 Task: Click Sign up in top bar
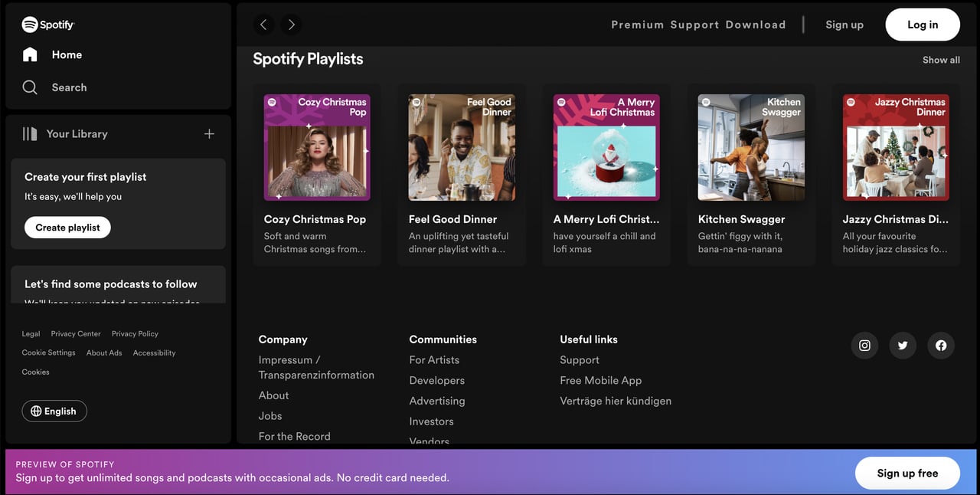[x=844, y=25]
